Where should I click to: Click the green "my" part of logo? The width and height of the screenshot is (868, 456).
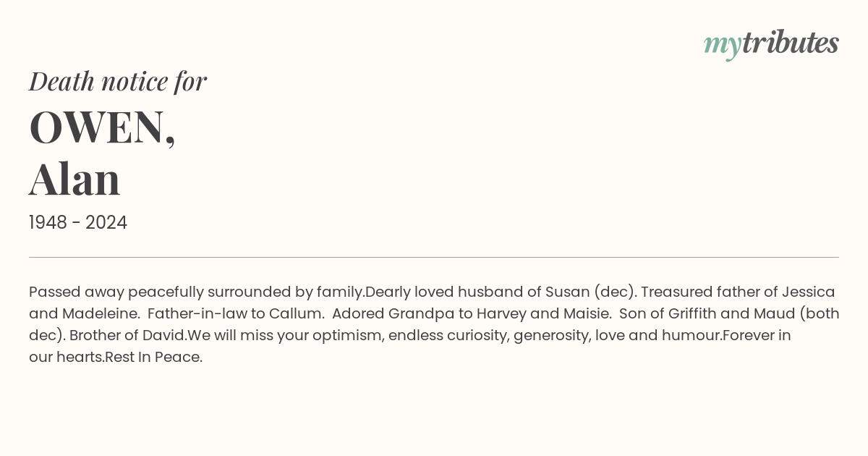(x=723, y=46)
